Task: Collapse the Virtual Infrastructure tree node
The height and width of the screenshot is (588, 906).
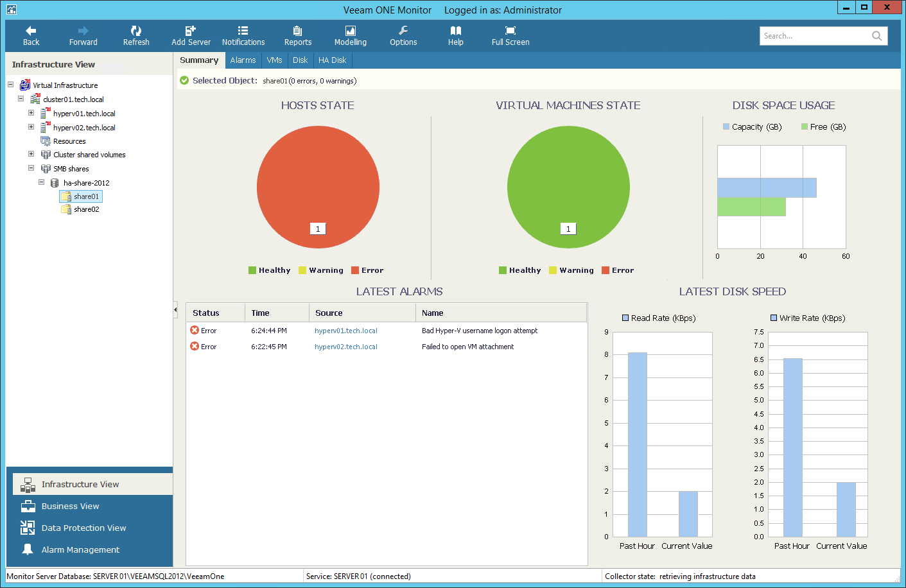Action: coord(10,84)
